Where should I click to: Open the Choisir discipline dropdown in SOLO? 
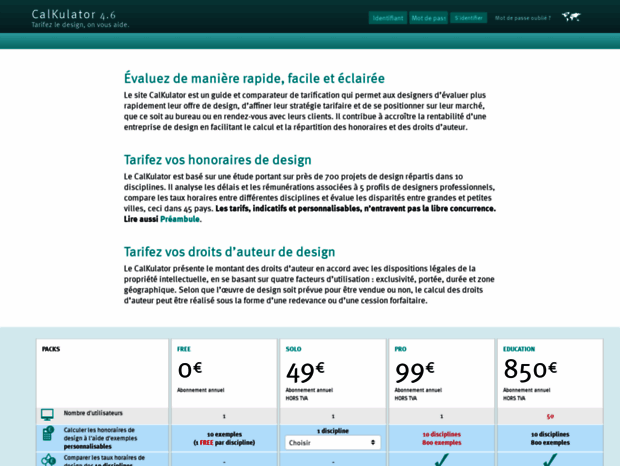click(x=333, y=443)
